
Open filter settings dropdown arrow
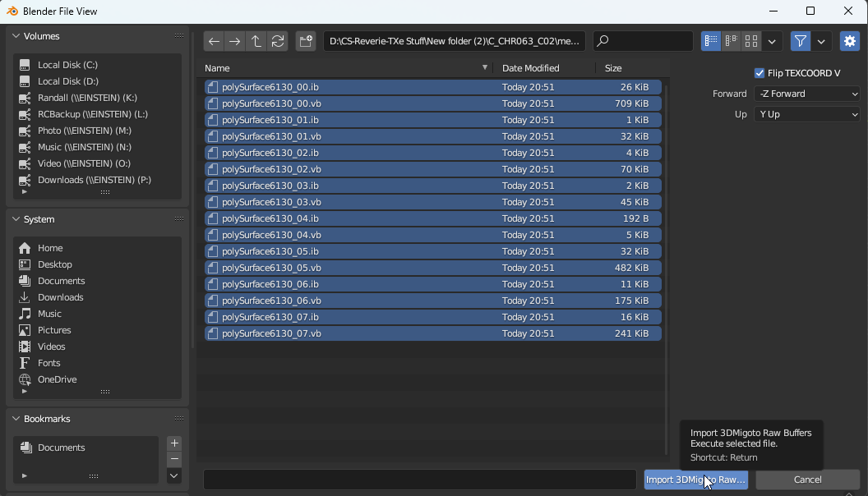821,41
